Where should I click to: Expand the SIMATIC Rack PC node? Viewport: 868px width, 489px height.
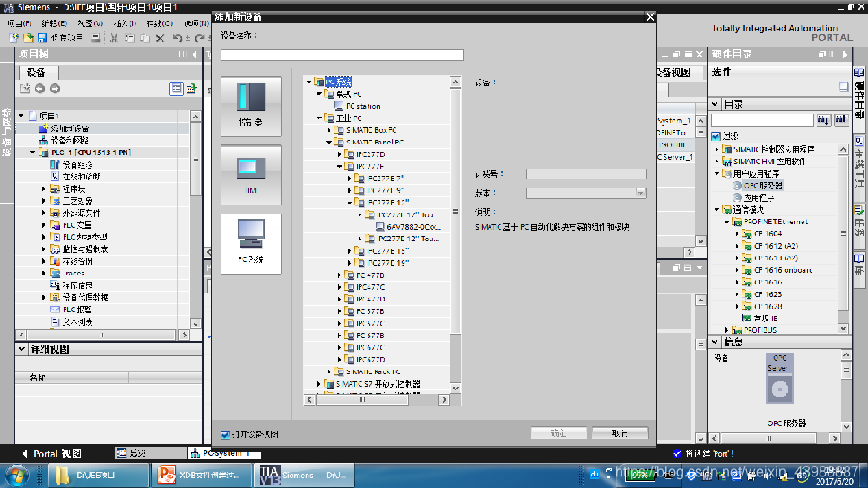pos(329,371)
